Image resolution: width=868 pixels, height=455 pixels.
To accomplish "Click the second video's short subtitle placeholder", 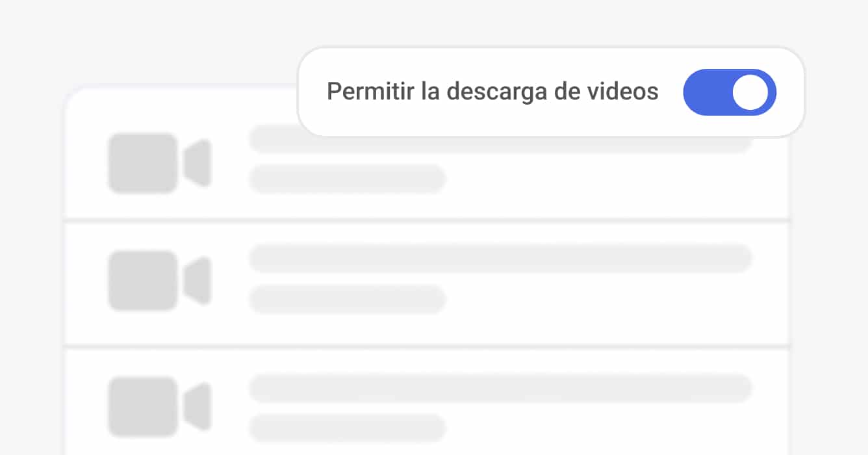I will (x=348, y=299).
